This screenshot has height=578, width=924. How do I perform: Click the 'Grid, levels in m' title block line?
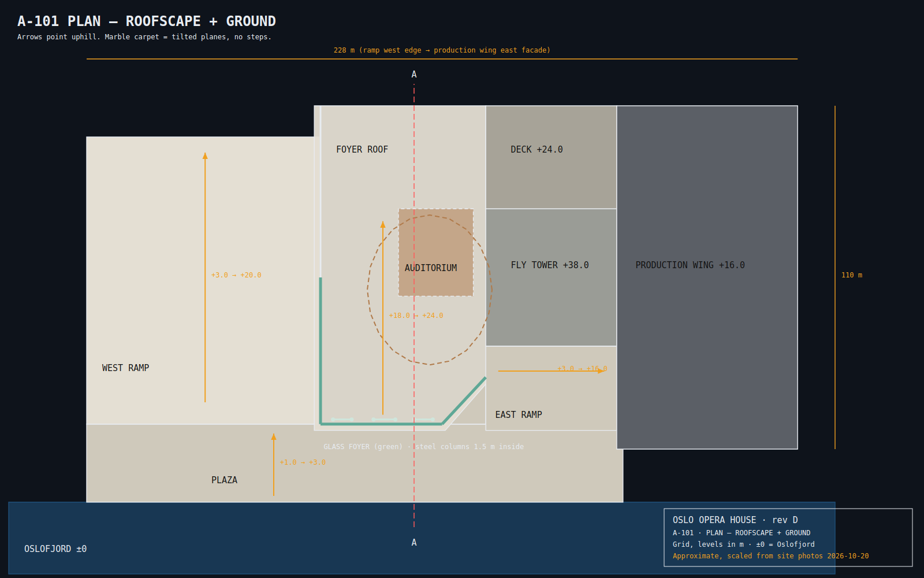pos(744,544)
